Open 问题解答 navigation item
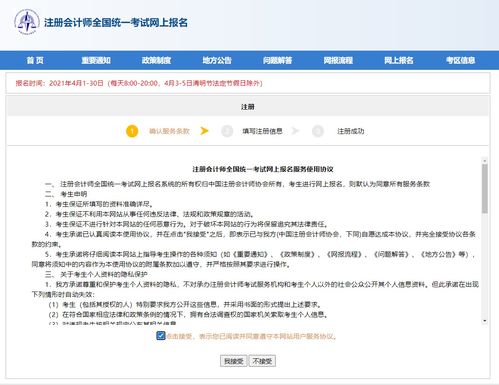This screenshot has height=385, width=499. (277, 60)
